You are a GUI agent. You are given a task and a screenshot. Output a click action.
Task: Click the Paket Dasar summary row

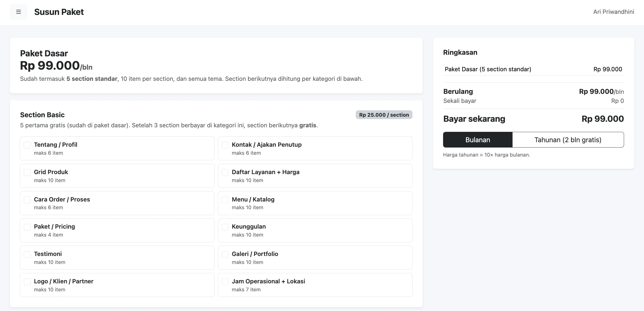coord(533,69)
